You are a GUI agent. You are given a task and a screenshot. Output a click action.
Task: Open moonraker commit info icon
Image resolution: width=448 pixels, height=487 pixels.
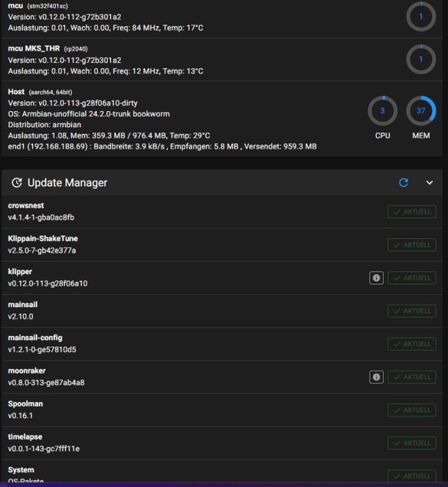[377, 377]
